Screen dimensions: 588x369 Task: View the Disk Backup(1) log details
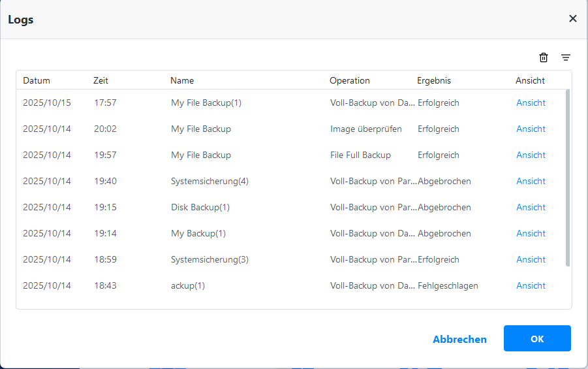coord(531,207)
